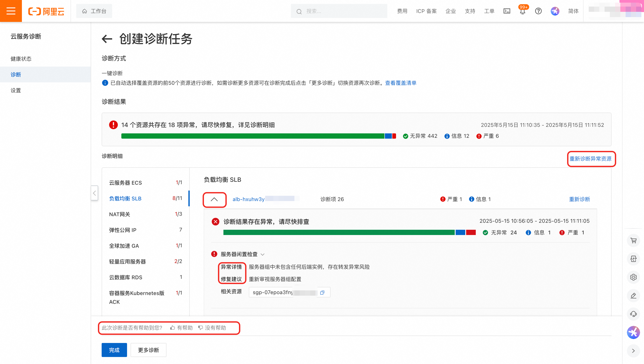Click the blue 完成 button
644x364 pixels.
(114, 350)
